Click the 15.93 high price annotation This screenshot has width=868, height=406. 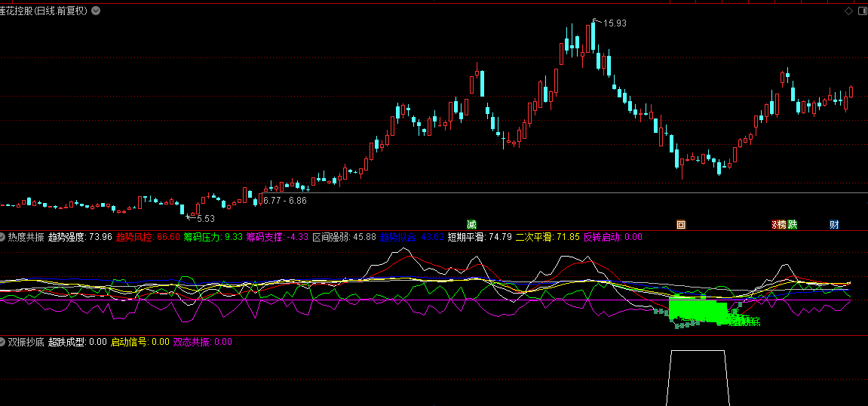tap(615, 23)
